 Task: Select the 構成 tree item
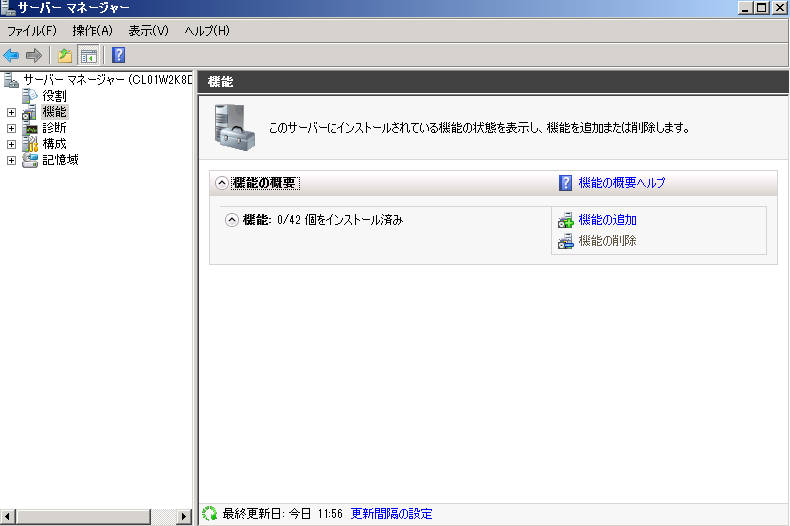click(x=54, y=144)
